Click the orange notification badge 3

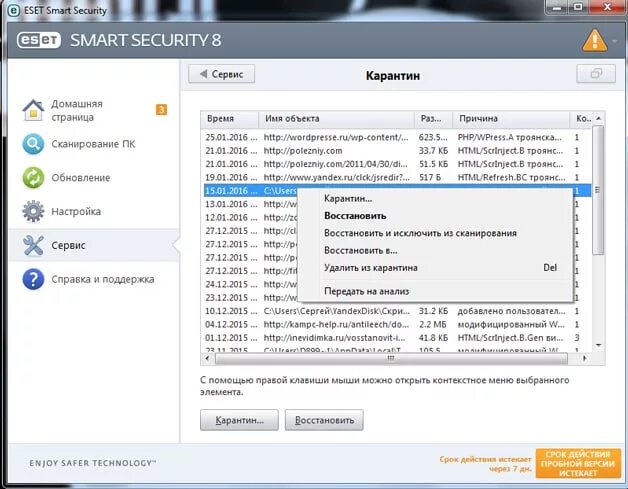click(x=161, y=109)
